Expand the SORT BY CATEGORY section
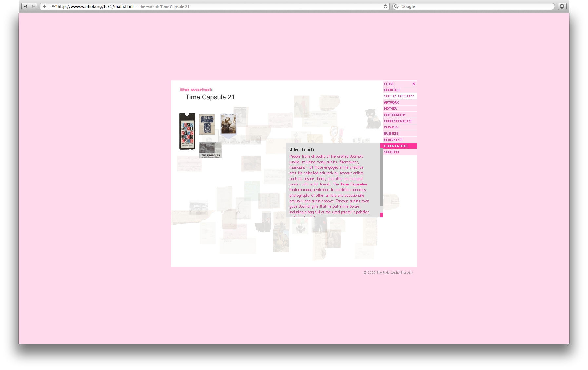Image resolution: width=588 pixels, height=370 pixels. [x=400, y=96]
